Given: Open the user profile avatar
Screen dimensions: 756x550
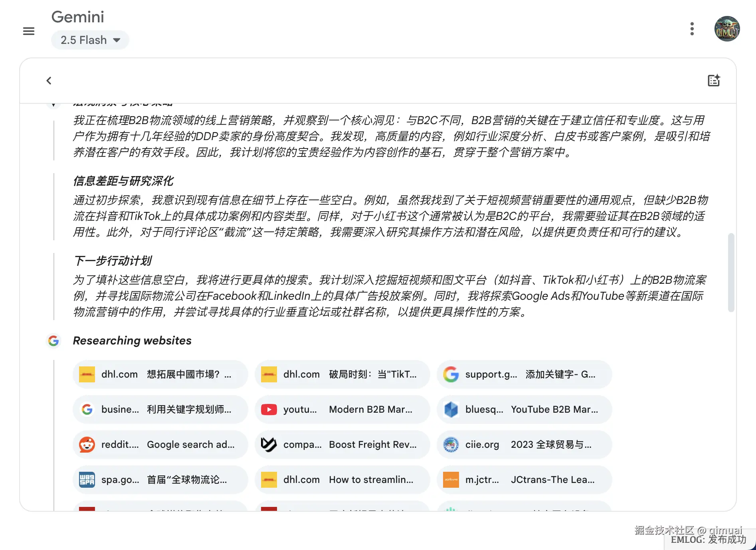Looking at the screenshot, I should tap(727, 28).
